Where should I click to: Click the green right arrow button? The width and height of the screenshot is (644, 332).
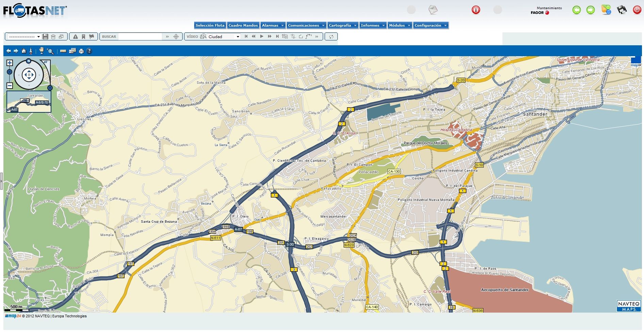click(591, 10)
